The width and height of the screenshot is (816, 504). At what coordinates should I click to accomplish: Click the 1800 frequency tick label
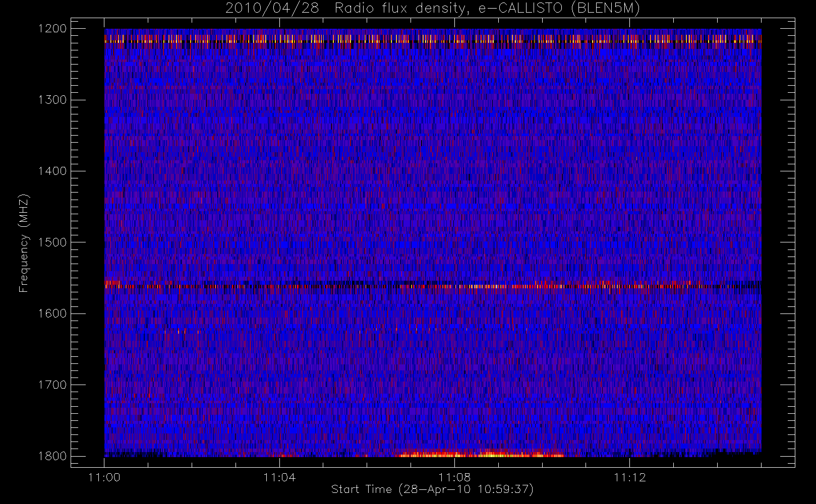(52, 456)
